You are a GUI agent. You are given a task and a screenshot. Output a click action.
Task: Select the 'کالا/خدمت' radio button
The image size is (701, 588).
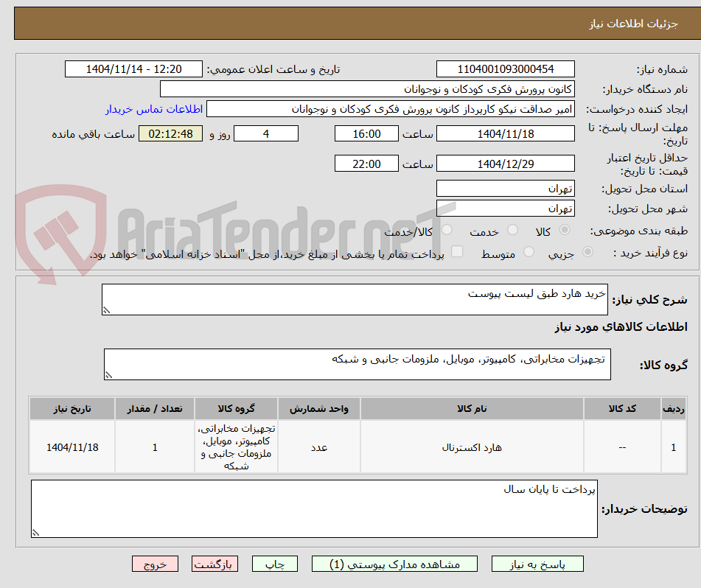(446, 230)
